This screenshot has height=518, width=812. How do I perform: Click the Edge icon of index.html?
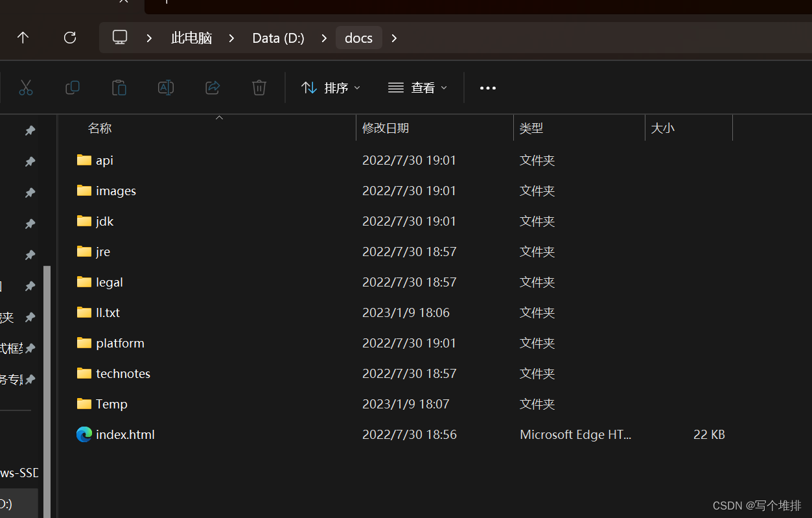point(84,434)
